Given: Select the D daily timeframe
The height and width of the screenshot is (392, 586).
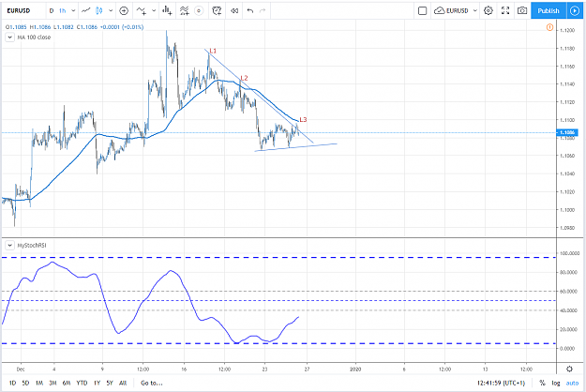Looking at the screenshot, I should click(52, 11).
